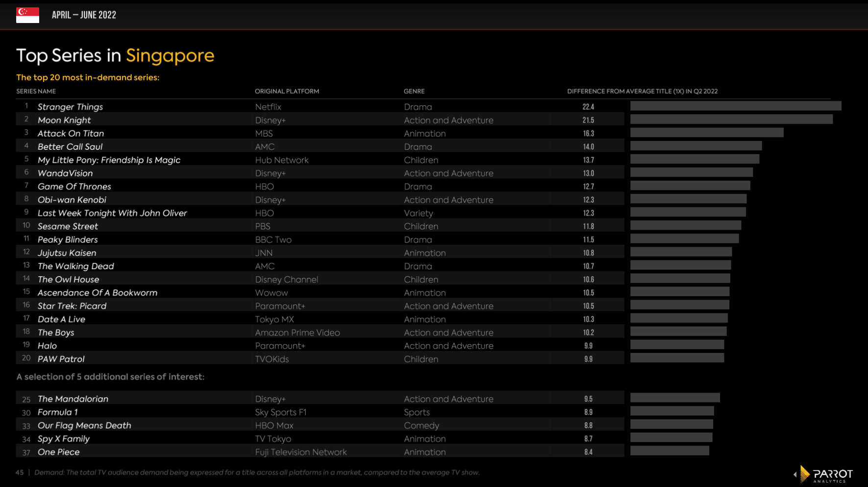Select the 'Moon Knight' series name
This screenshot has height=487, width=868.
pos(64,120)
